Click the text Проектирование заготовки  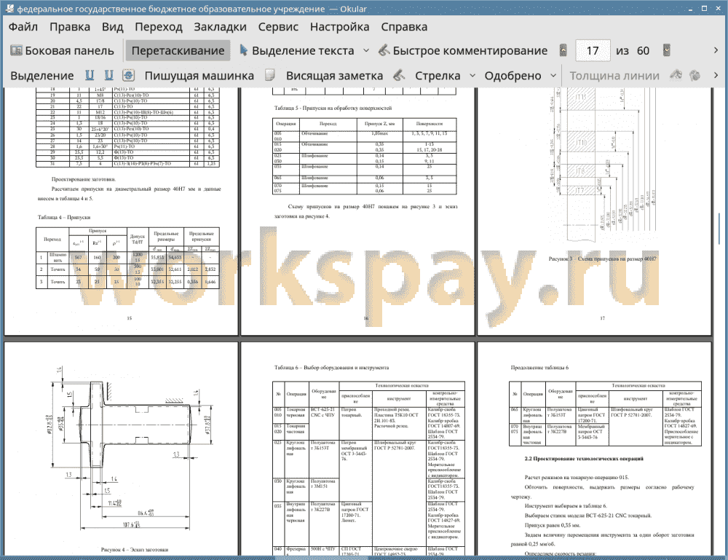[x=84, y=179]
